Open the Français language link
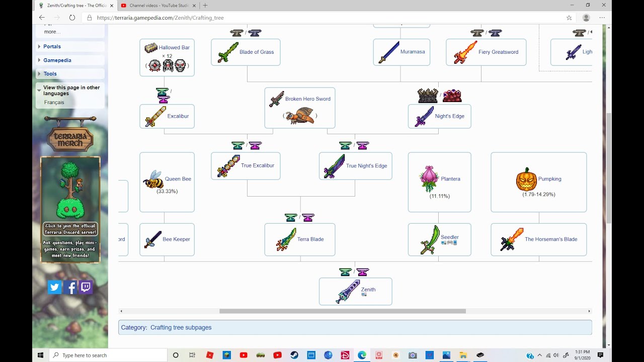Viewport: 644px width, 362px height. (54, 103)
